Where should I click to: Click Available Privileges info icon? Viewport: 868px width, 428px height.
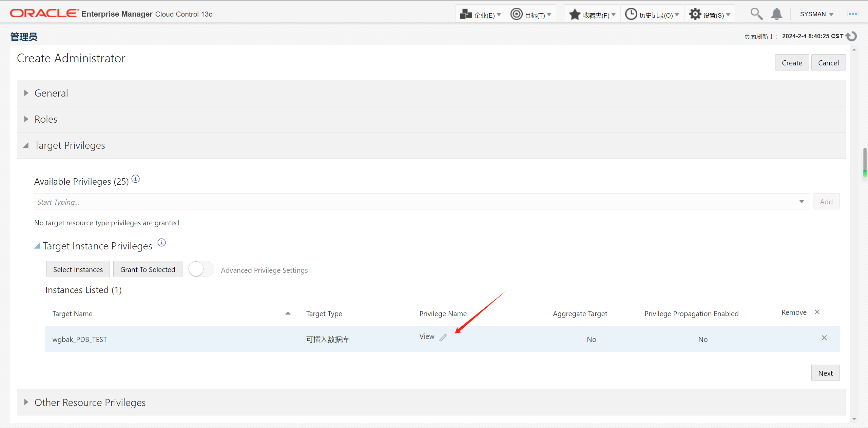coord(135,179)
